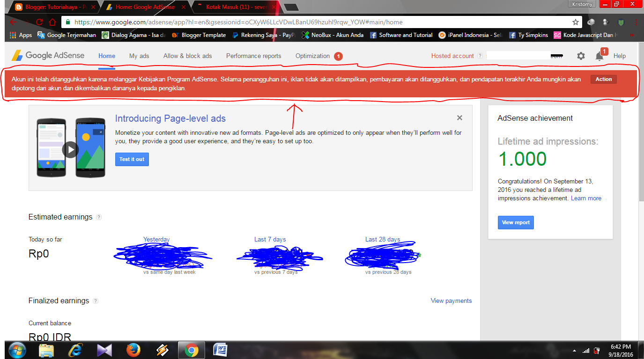Open the iPanel Indonesia bookmark
The width and height of the screenshot is (644, 359).
pyautogui.click(x=471, y=35)
